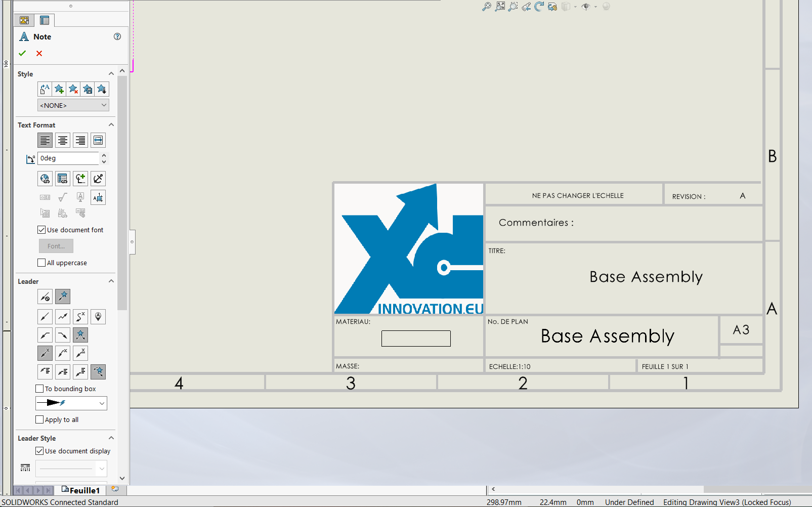Open the leader arrow style dropdown
Viewport: 812px width, 507px height.
pyautogui.click(x=71, y=403)
